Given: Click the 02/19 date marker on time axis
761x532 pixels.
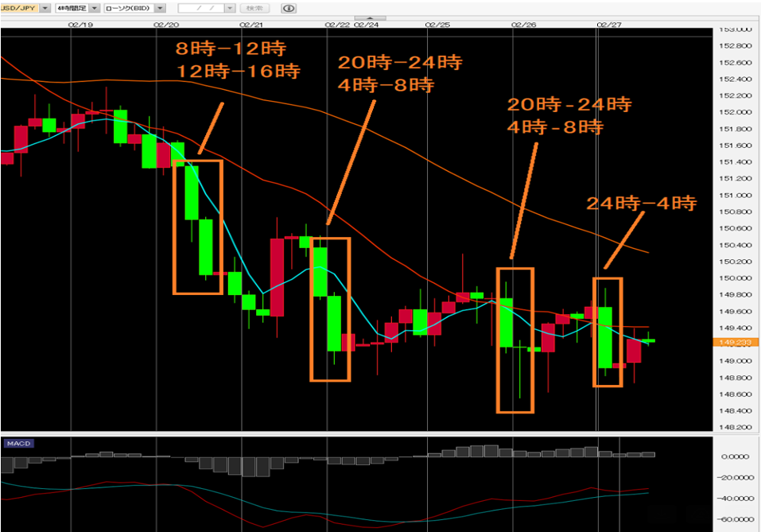Looking at the screenshot, I should click(x=81, y=25).
